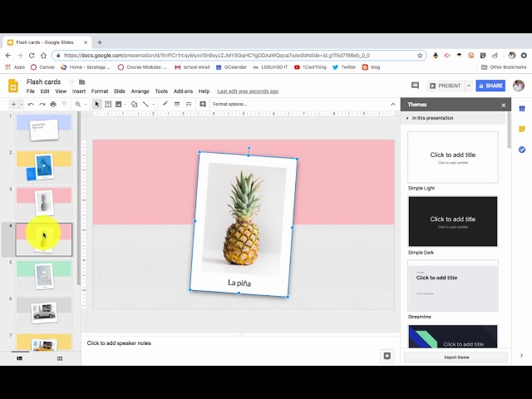The width and height of the screenshot is (532, 399).
Task: Open the Tasks side panel icon
Action: tap(522, 150)
